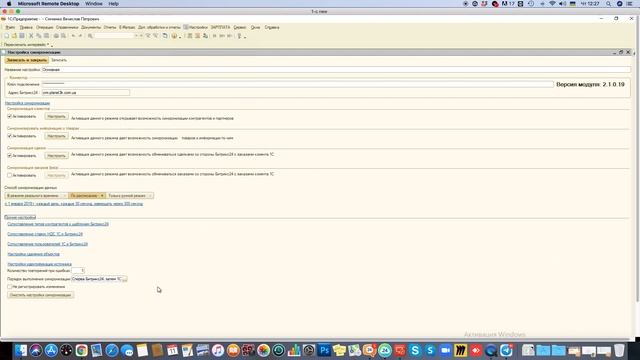Expand the toolbar search field dropdown
This screenshot has height=360, width=640.
[x=136, y=36]
